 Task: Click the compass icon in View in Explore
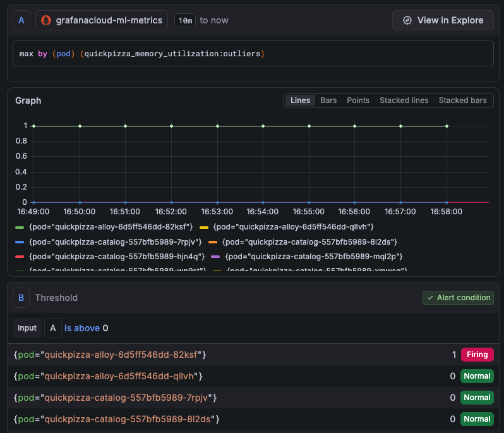[x=407, y=20]
